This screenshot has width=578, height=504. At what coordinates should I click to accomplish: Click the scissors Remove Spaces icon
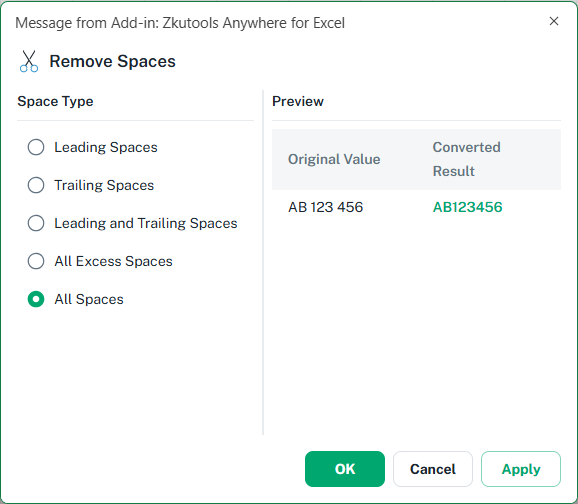(29, 61)
